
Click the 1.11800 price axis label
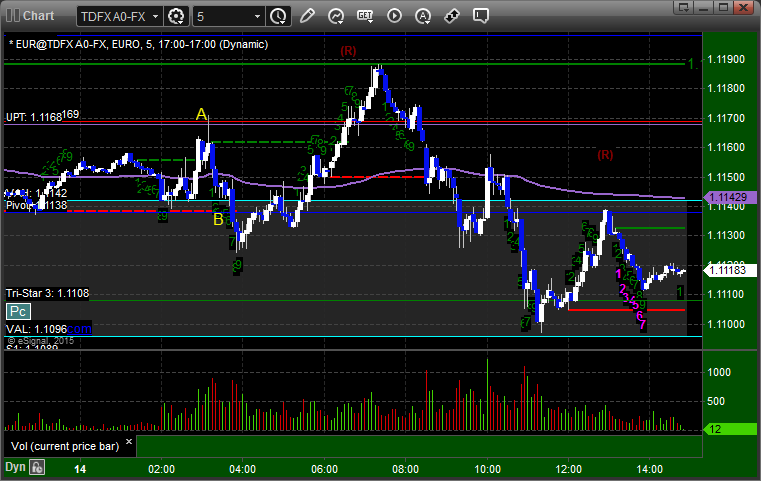(726, 88)
